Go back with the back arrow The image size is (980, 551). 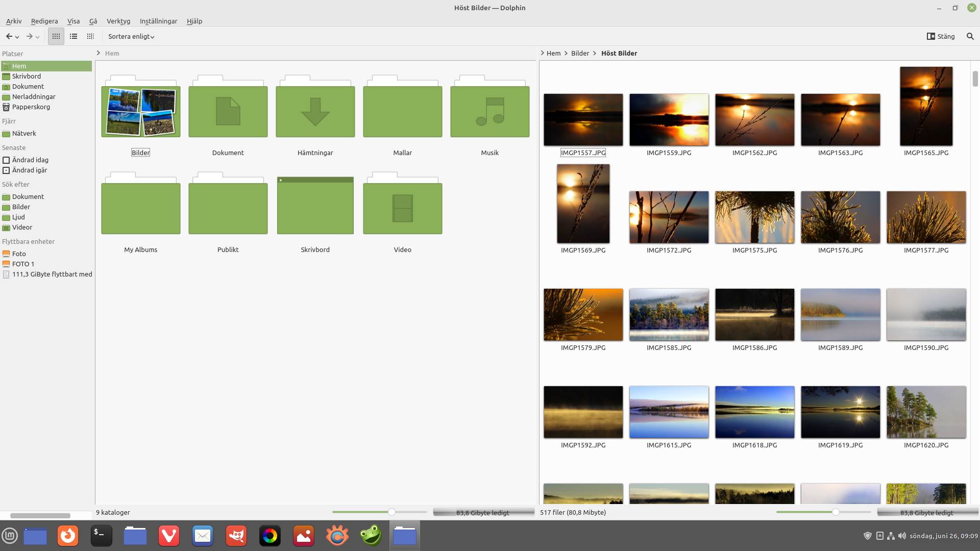pos(9,36)
